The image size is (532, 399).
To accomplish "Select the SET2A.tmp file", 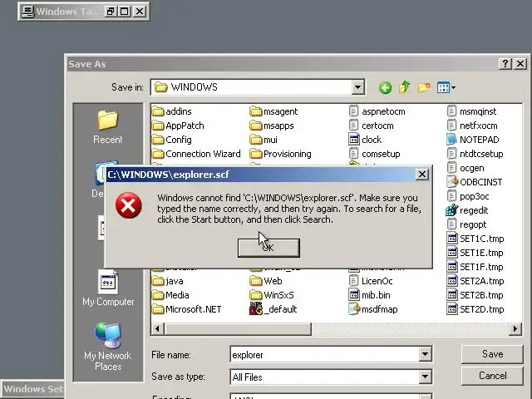I will pos(475,281).
